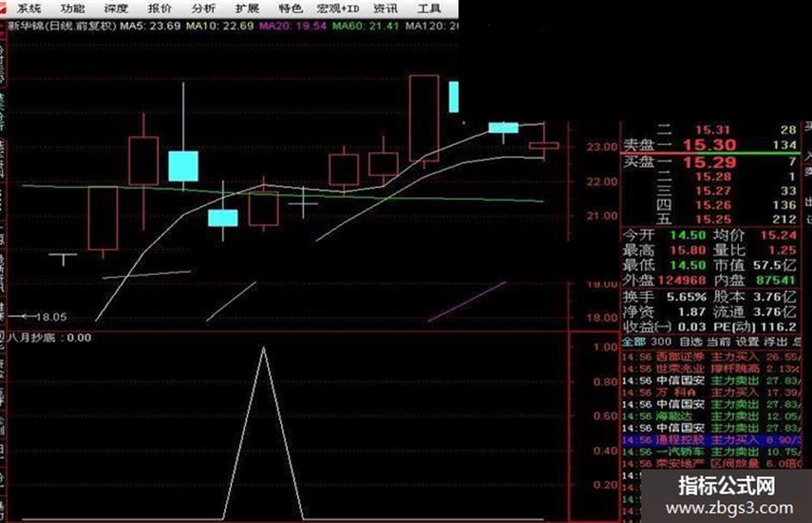
Task: Click the 最高 value 15.80
Action: pyautogui.click(x=687, y=250)
